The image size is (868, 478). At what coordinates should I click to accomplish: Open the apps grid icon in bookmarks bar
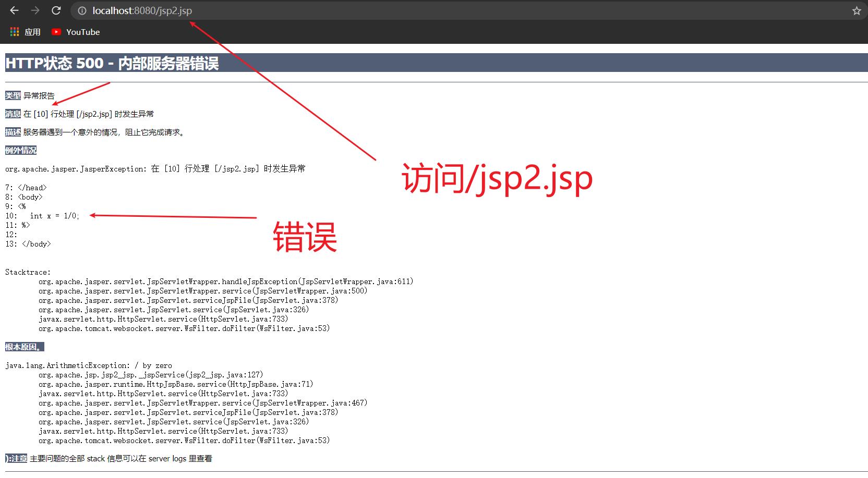point(15,32)
